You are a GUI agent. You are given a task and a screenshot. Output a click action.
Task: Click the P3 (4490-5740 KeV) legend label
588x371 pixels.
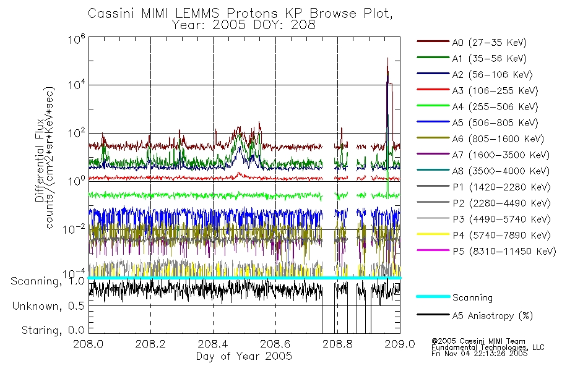tap(501, 220)
